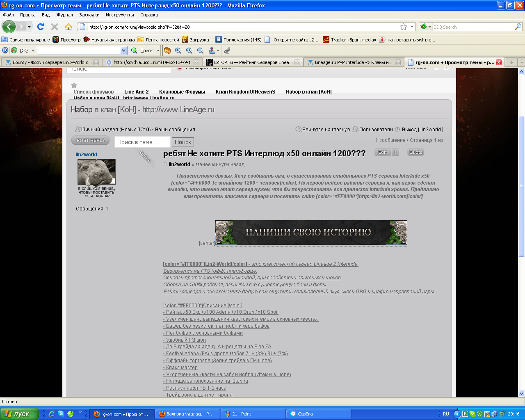The image size is (525, 420).
Task: Open the ICQ toolbar search field dropdown
Action: tap(124, 50)
